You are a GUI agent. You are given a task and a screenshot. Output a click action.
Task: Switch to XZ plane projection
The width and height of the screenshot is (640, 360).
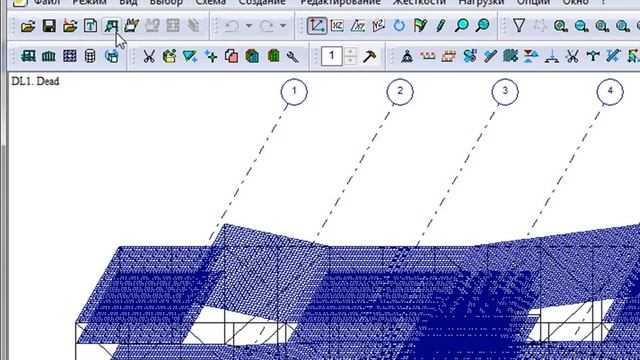[337, 26]
